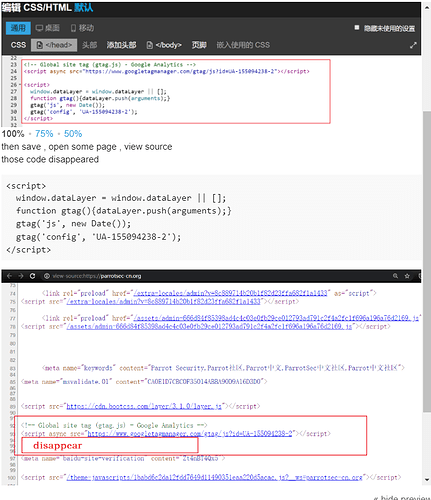Open the 页脚 section tab
Screen dimensions: 431x500
coord(199,45)
